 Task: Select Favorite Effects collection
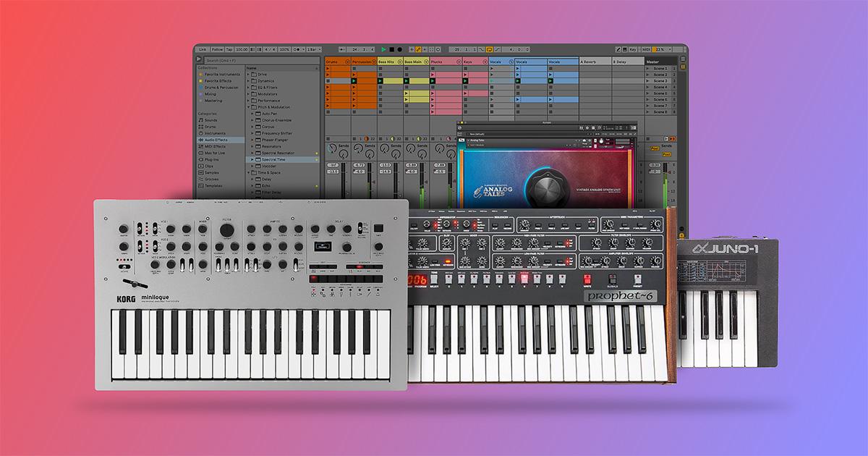pos(220,81)
